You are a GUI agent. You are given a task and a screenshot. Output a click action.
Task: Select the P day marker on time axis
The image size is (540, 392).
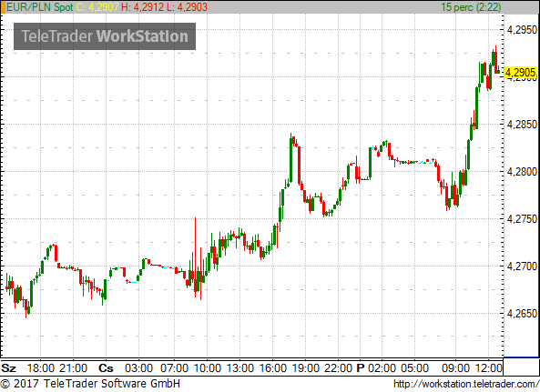[361, 368]
